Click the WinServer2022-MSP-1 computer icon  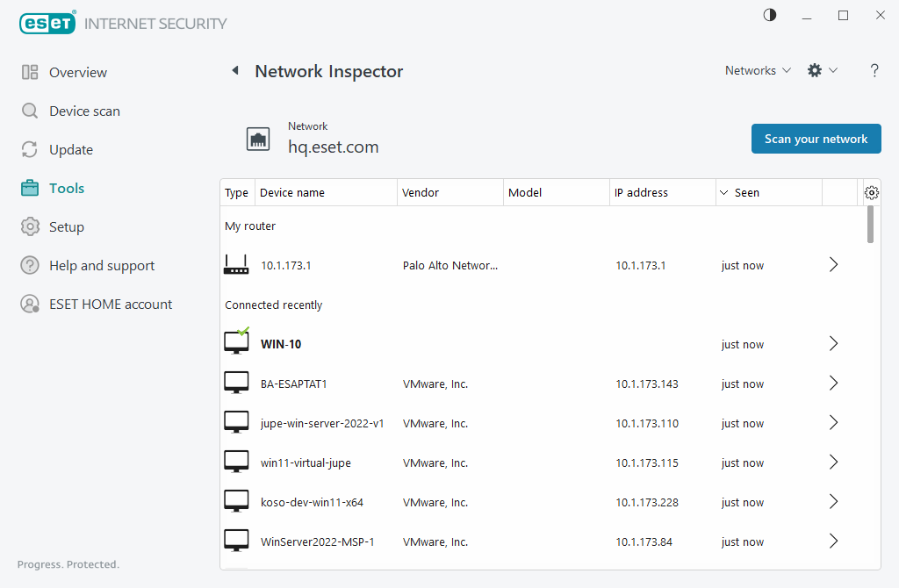click(x=236, y=541)
